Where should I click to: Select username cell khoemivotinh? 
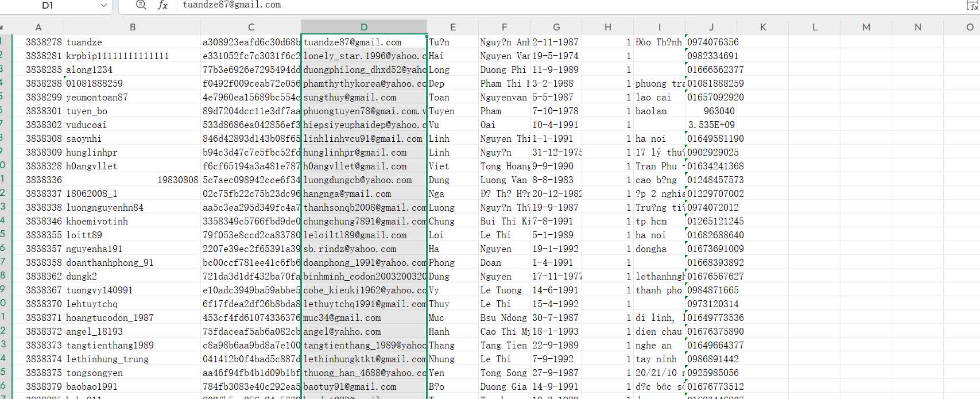(133, 221)
